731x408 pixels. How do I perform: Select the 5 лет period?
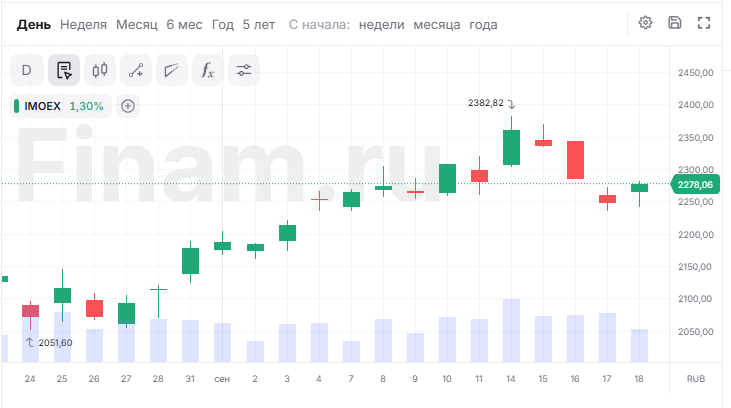tap(259, 25)
